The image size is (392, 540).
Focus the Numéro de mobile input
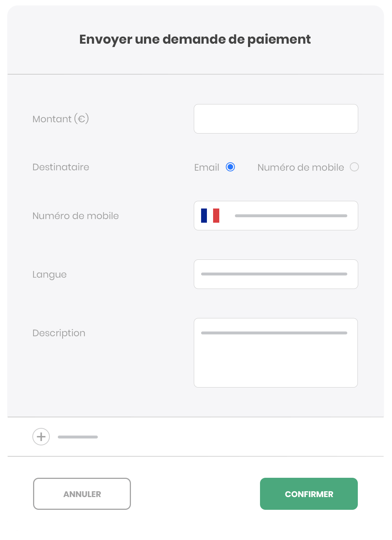291,215
